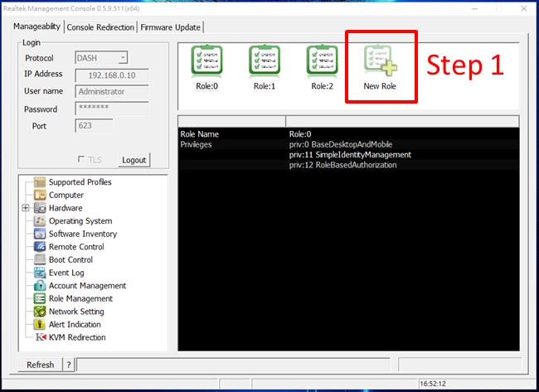Image resolution: width=539 pixels, height=392 pixels.
Task: Click the Alert Indication tree icon
Action: (40, 324)
